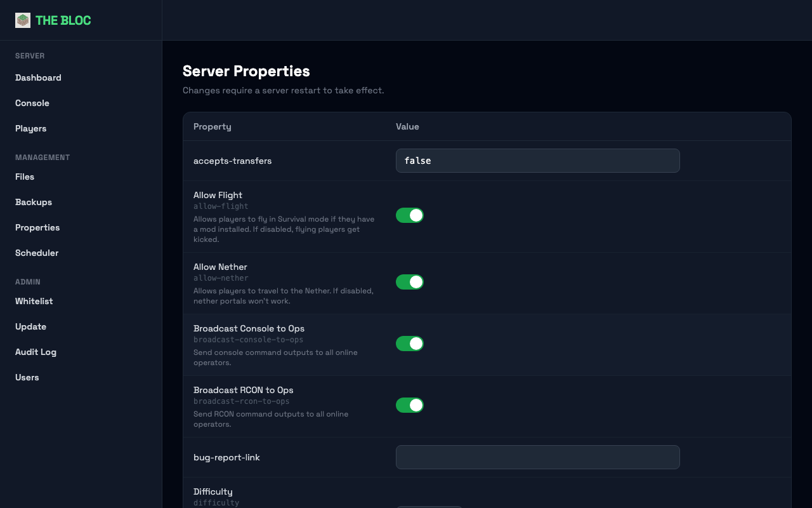Click the accepts-transfers value field
This screenshot has width=812, height=508.
pos(537,161)
